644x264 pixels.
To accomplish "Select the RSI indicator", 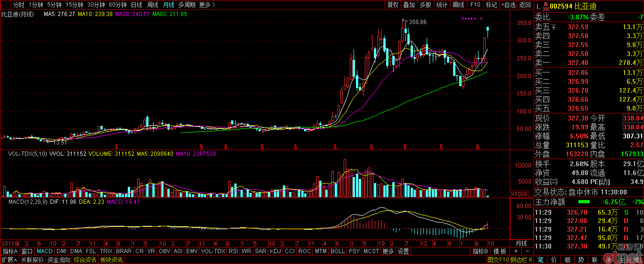I will [x=233, y=251].
